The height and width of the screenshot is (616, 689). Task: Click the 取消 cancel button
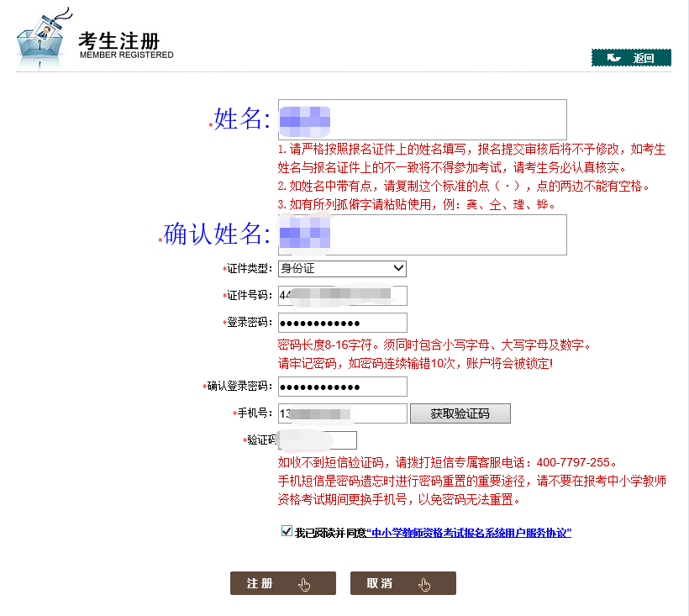tap(402, 583)
